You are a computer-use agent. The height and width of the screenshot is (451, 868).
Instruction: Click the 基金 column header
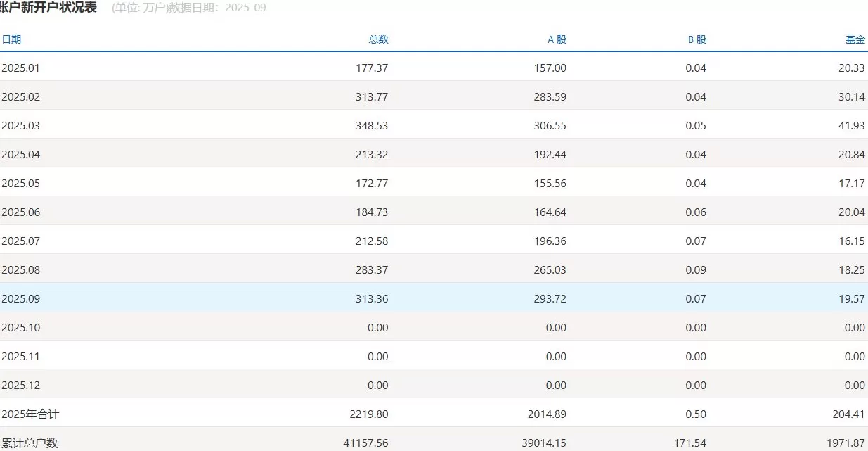855,39
